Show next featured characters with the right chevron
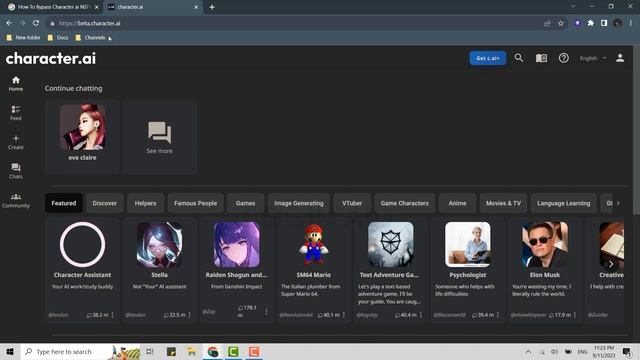 click(x=611, y=264)
